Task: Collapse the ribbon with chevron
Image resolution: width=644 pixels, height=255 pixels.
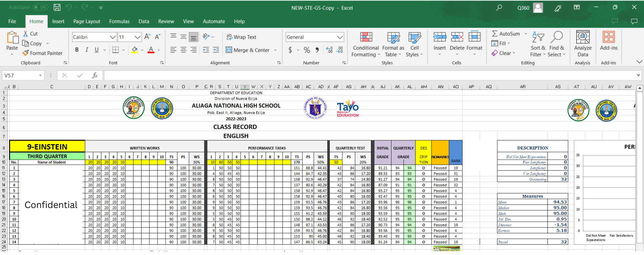Action: click(639, 62)
